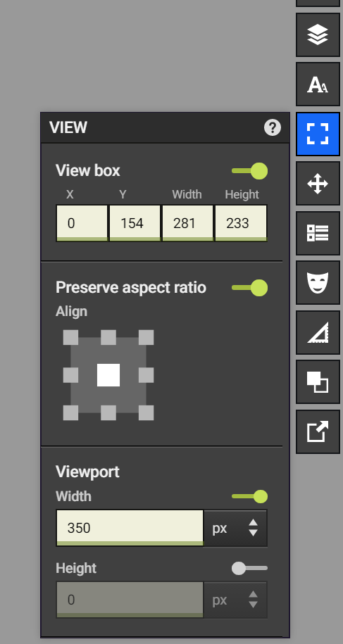This screenshot has height=644, width=343.
Task: Open the Height px unit dropdown
Action: 235,600
